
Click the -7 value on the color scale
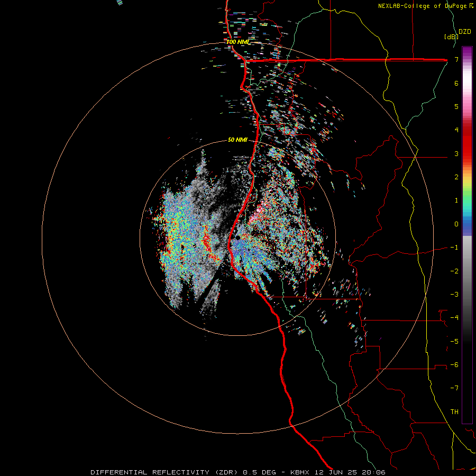click(x=454, y=388)
